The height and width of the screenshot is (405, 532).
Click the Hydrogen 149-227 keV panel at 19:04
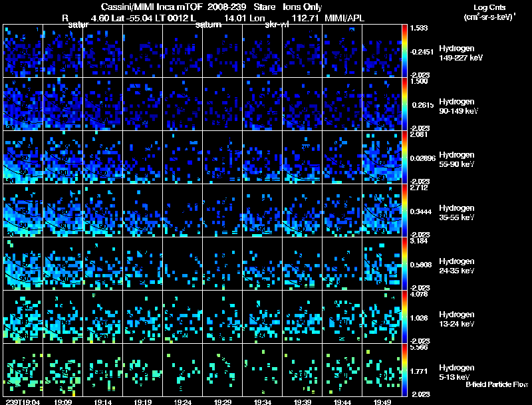[x=23, y=51]
